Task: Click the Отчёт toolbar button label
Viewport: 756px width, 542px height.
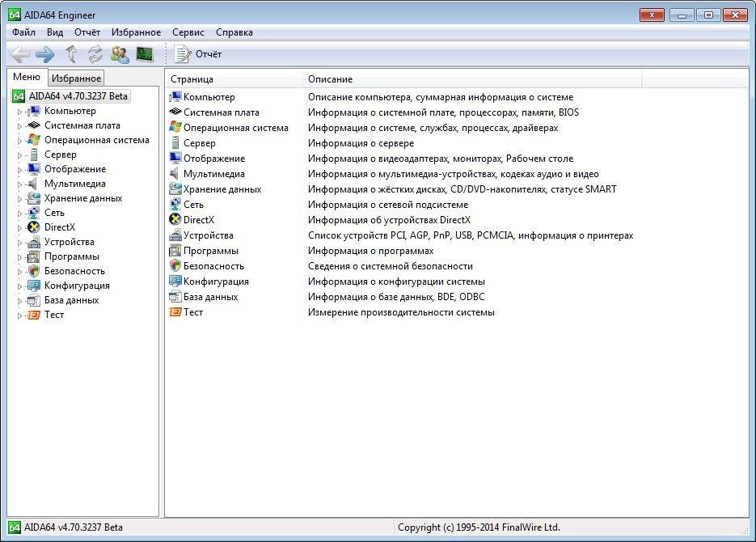Action: tap(209, 54)
